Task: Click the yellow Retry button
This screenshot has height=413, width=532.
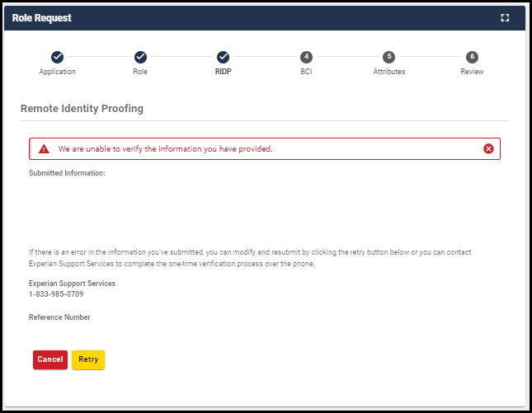Action: (88, 359)
